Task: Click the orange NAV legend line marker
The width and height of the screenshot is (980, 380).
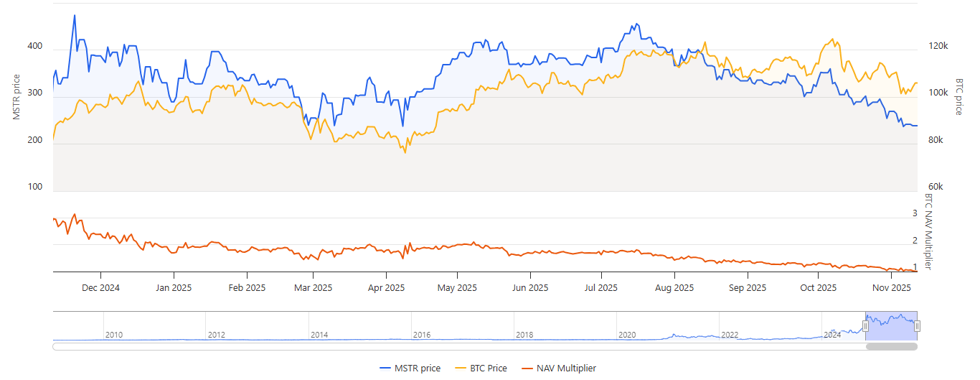Action: point(527,369)
